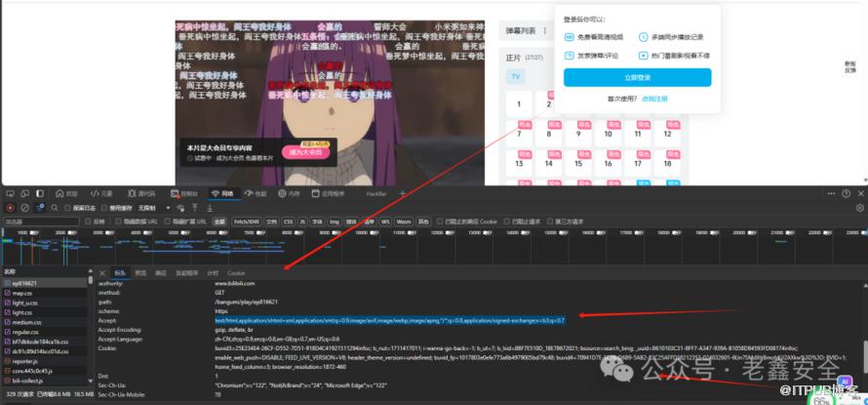The height and width of the screenshot is (405, 868).
Task: Click the import HAR upload arrow icon
Action: pyautogui.click(x=195, y=208)
